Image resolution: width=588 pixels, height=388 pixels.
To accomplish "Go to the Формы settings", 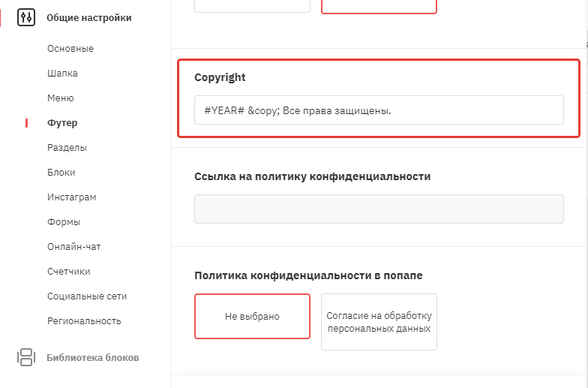I will point(64,222).
